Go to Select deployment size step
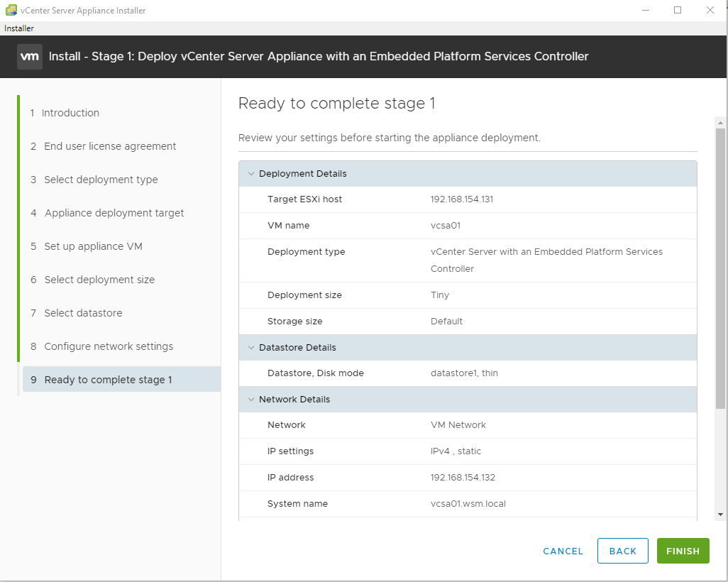 (x=92, y=280)
